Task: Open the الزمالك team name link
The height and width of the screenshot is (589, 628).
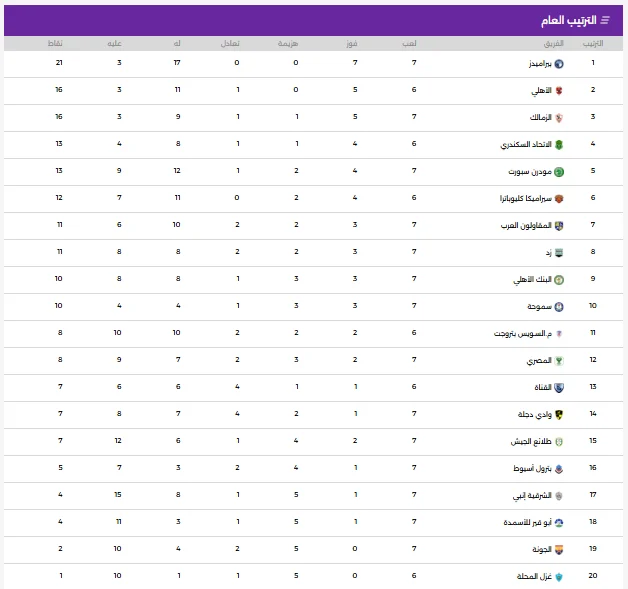Action: 541,117
